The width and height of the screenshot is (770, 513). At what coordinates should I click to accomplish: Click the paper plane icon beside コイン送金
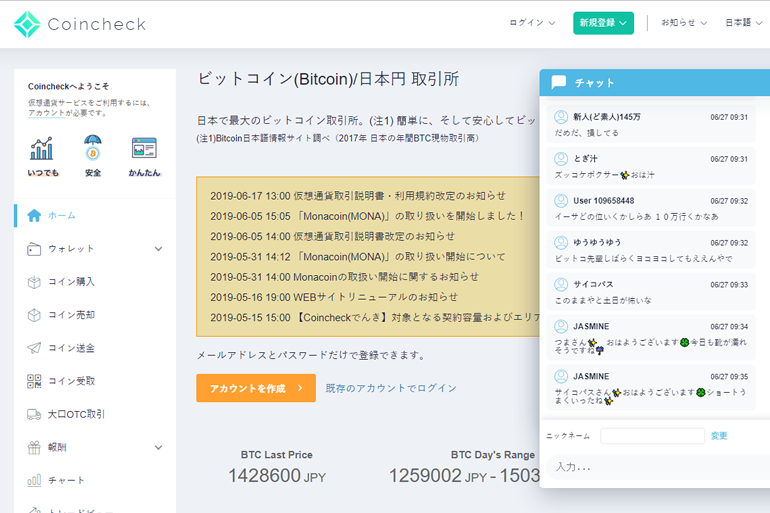tap(34, 348)
